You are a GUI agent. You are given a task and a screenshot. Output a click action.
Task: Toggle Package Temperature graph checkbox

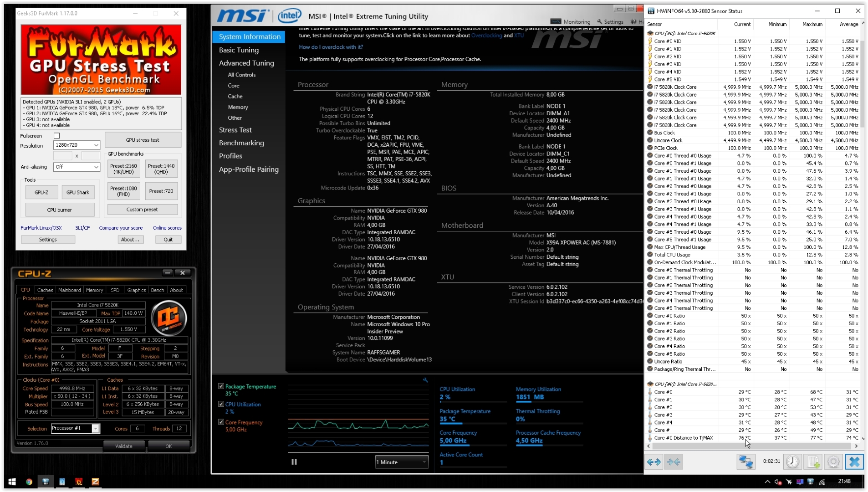tap(221, 386)
